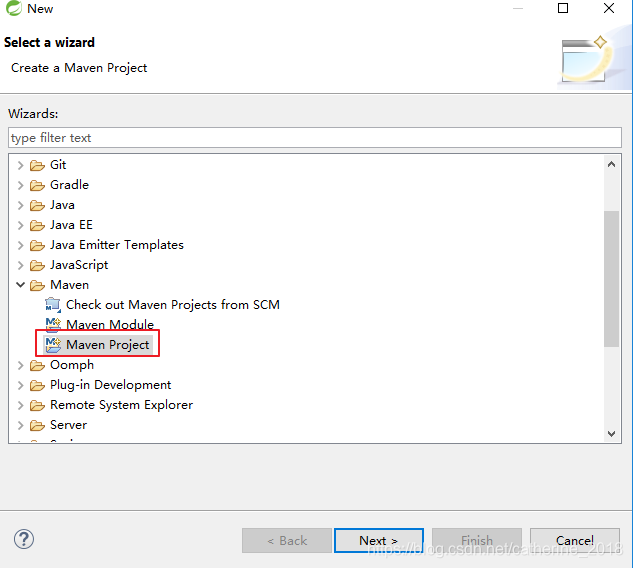This screenshot has width=633, height=568.
Task: Expand the Git category
Action: coord(21,165)
